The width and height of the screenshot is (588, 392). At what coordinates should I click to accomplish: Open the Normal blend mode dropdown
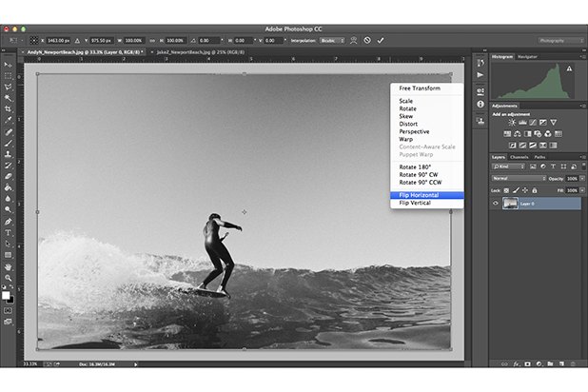coord(519,178)
